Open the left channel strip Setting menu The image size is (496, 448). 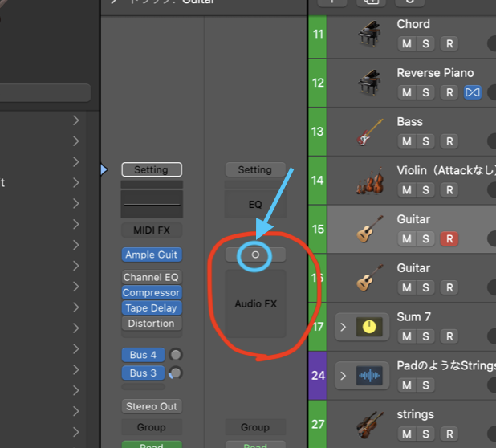click(152, 169)
